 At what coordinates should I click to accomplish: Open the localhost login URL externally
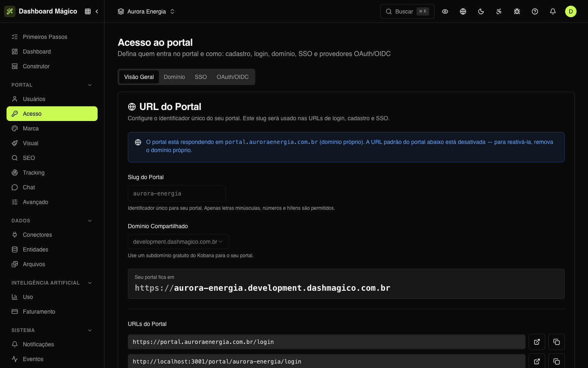pyautogui.click(x=537, y=361)
